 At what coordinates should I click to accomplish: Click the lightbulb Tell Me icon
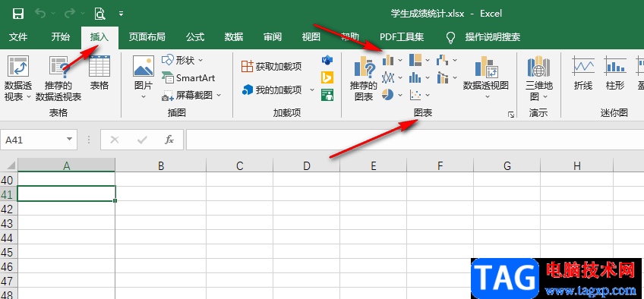pos(451,37)
